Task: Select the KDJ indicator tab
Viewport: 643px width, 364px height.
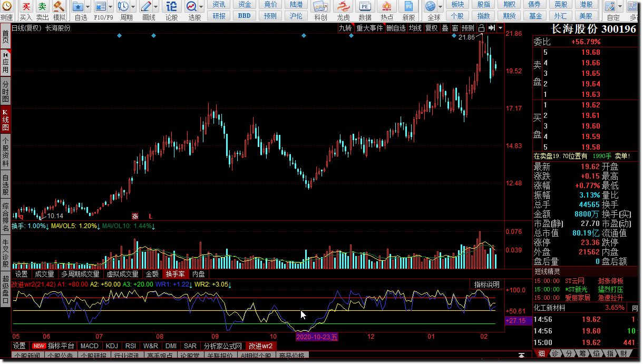Action: (x=112, y=346)
